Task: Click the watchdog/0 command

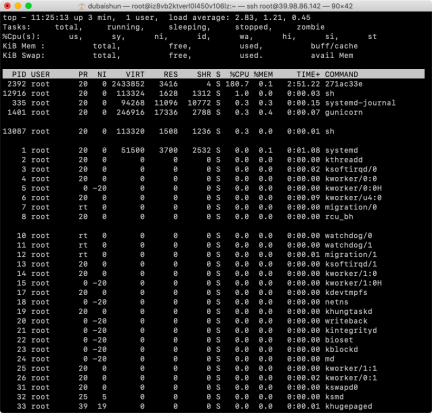Action: pyautogui.click(x=349, y=236)
